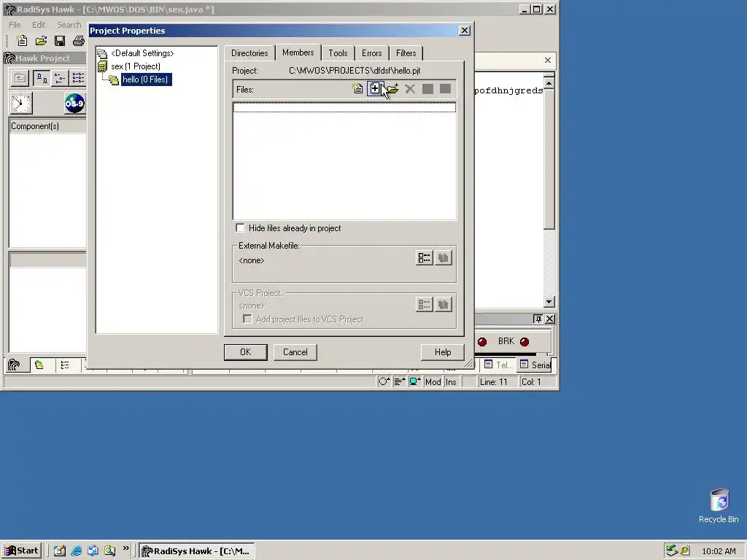
Task: Click the folder-up icon in Hawk Project panel
Action: click(x=20, y=78)
